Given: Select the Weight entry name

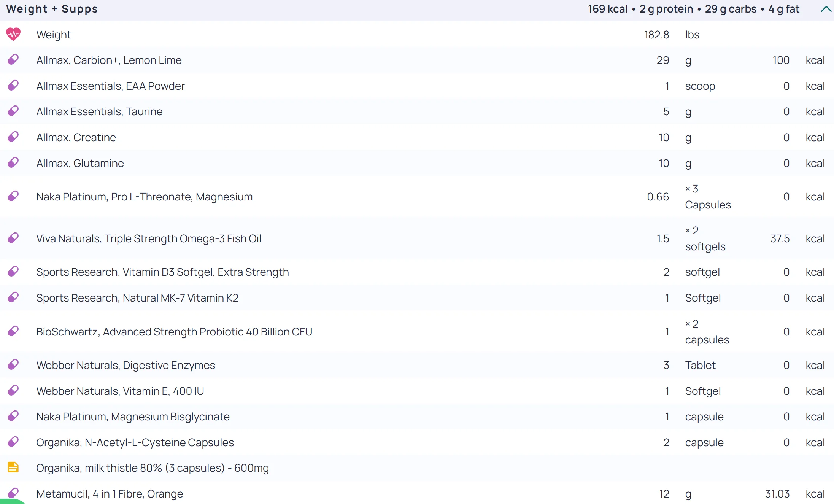Looking at the screenshot, I should pos(54,35).
